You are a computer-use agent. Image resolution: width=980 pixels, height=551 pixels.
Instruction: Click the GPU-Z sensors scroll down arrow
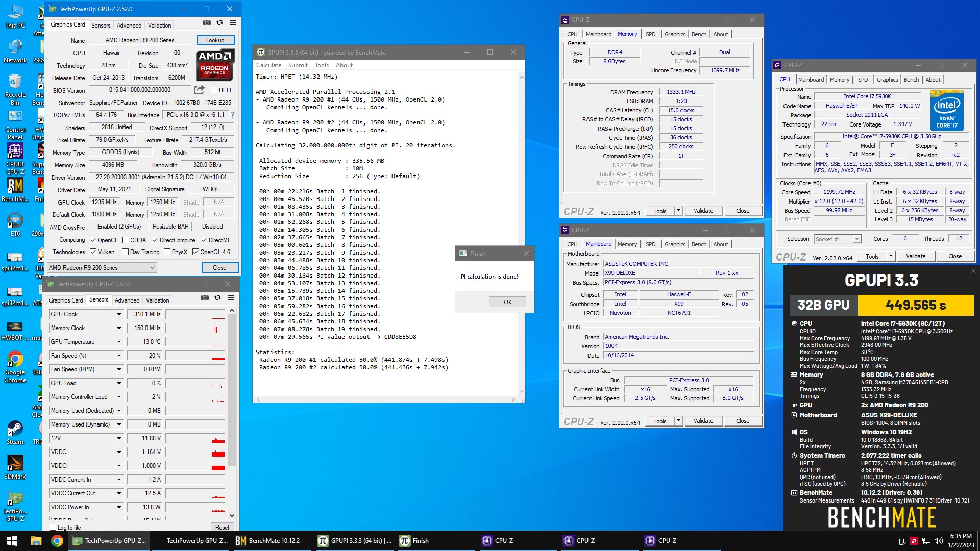pos(232,516)
